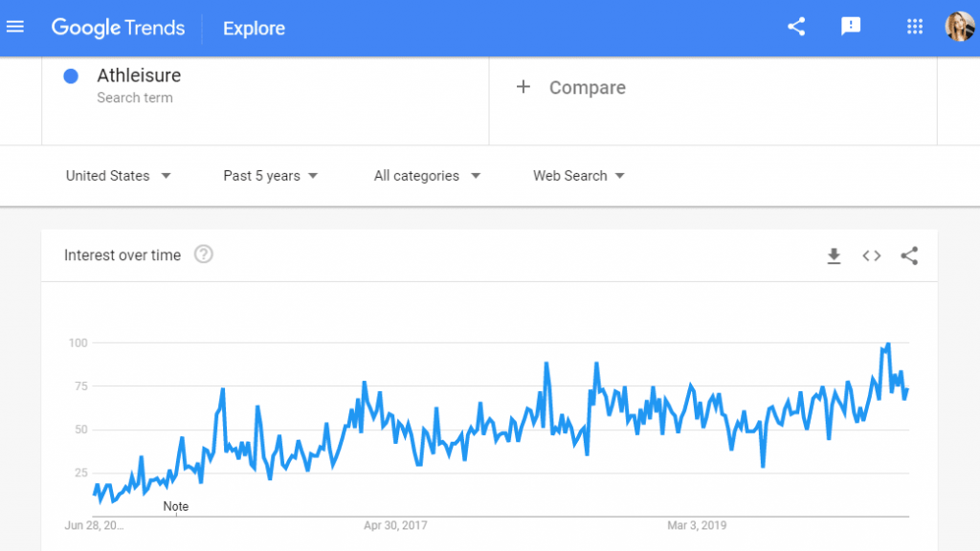Click the Google Trends logo
980x551 pixels.
coord(118,28)
